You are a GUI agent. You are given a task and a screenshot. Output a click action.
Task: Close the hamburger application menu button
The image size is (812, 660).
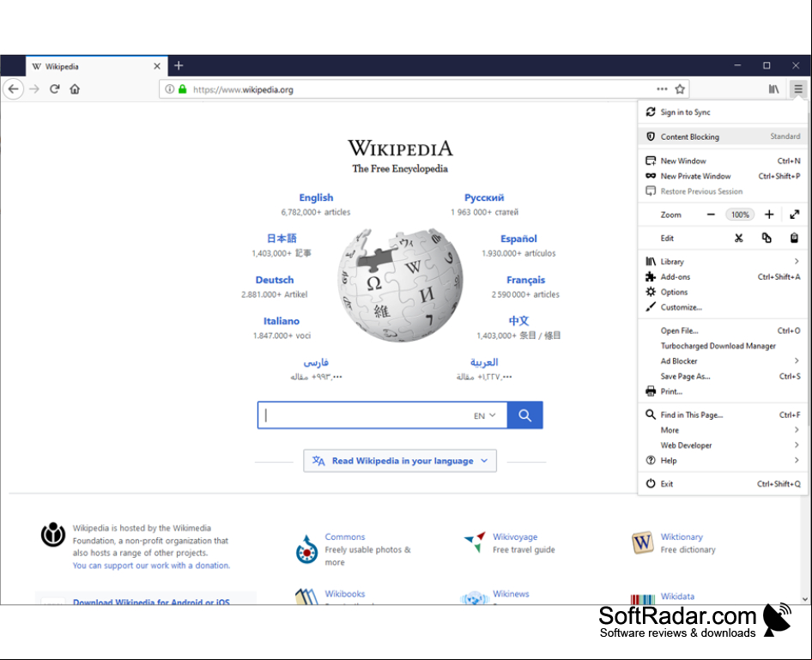tap(798, 89)
